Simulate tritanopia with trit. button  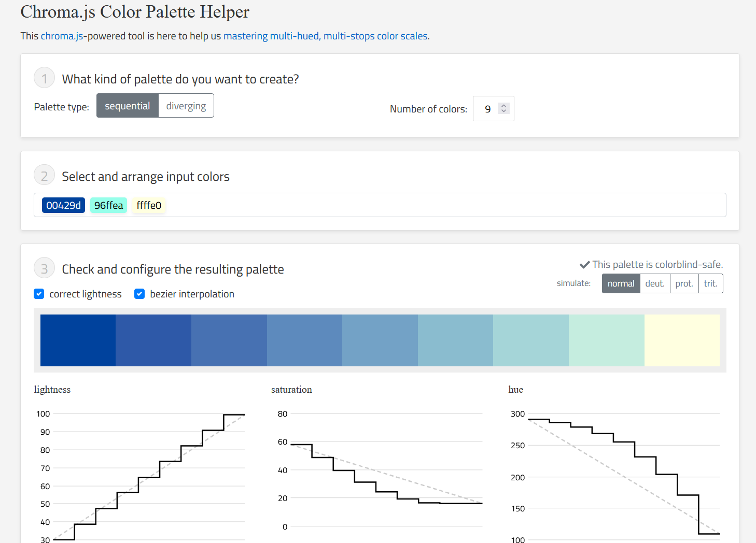click(x=710, y=283)
